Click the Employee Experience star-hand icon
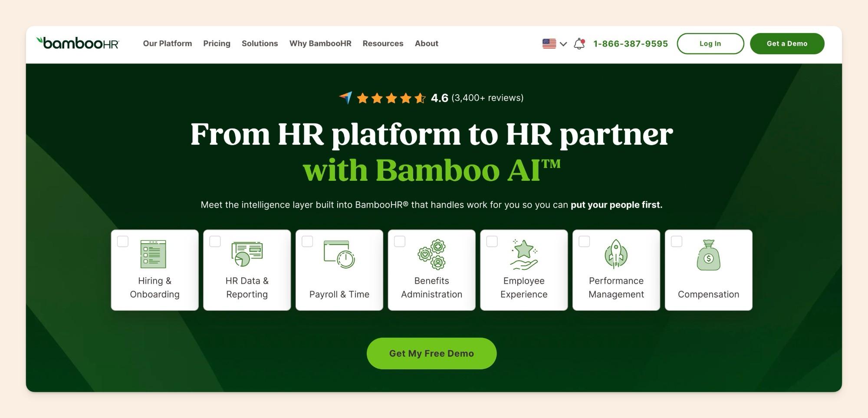Viewport: 868px width, 418px height. click(524, 254)
